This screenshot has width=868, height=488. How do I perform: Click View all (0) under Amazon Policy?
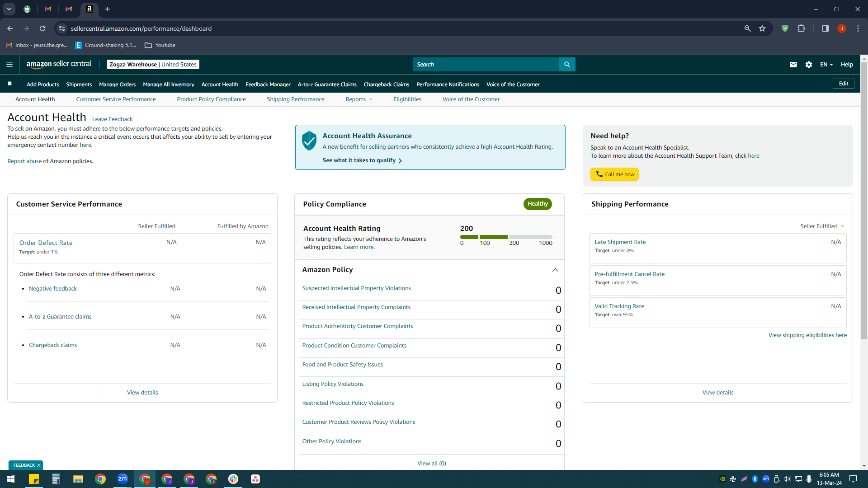point(431,464)
